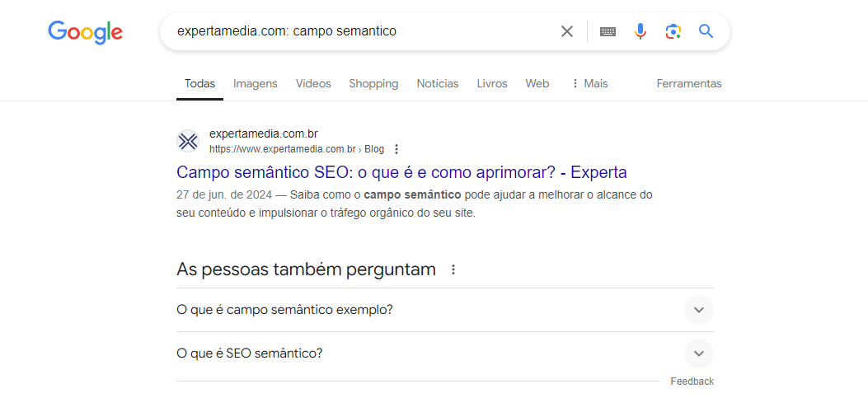The image size is (868, 412).
Task: Open three-dot options beside result URL
Action: pyautogui.click(x=396, y=149)
